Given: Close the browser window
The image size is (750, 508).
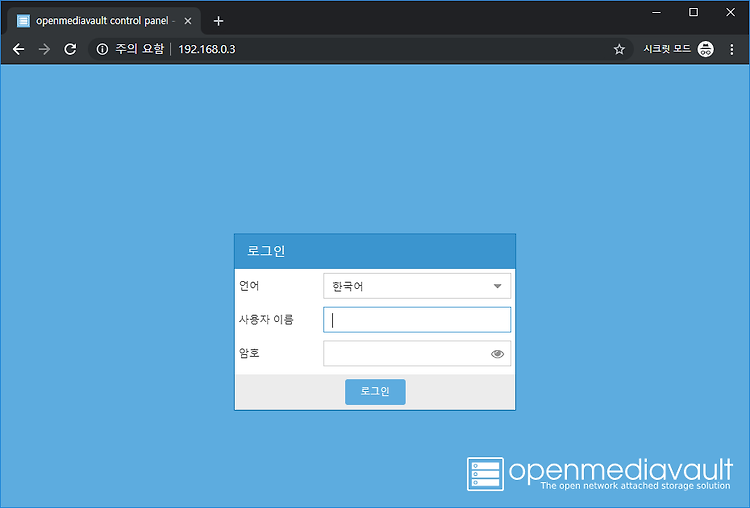Looking at the screenshot, I should [730, 12].
